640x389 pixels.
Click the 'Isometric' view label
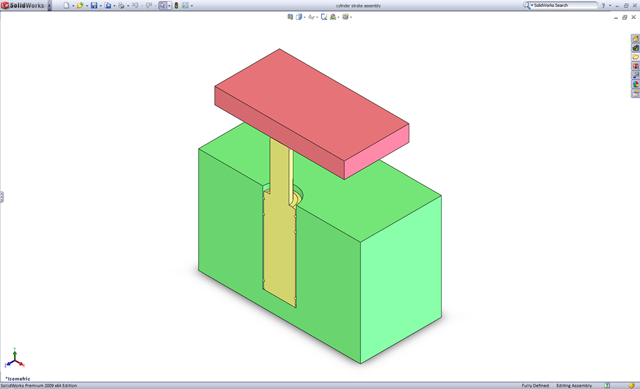(x=18, y=379)
